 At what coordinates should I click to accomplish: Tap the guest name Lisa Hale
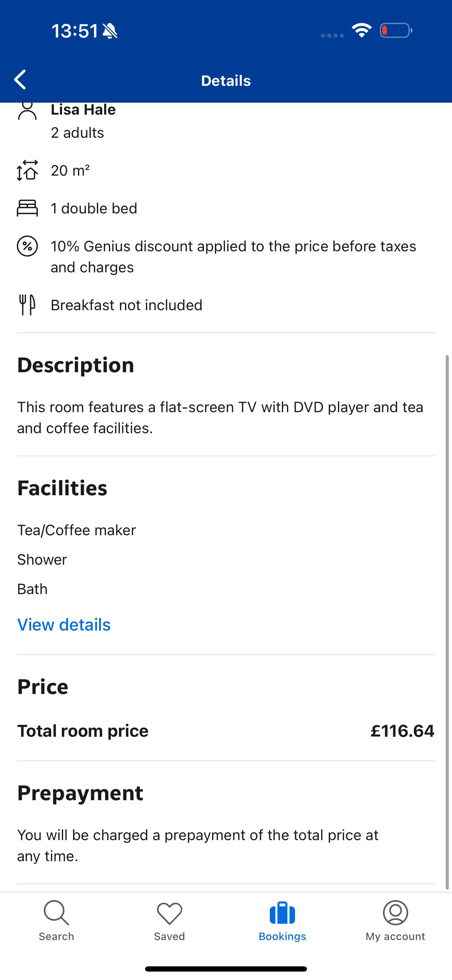tap(83, 110)
